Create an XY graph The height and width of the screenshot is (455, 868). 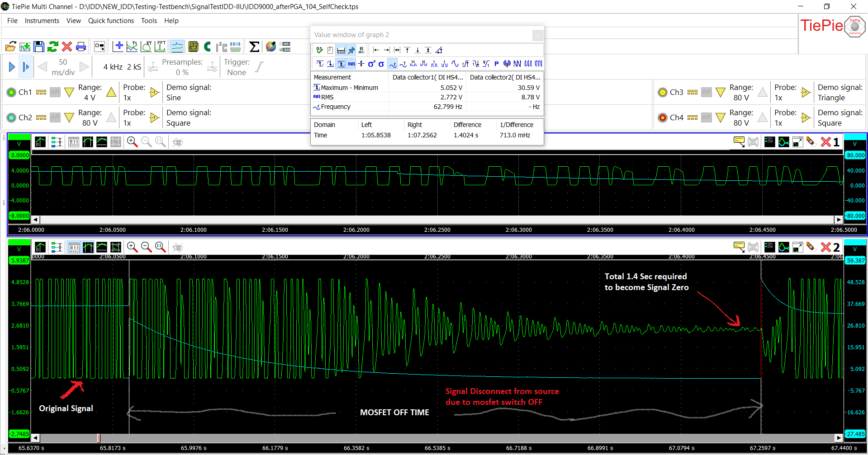147,46
